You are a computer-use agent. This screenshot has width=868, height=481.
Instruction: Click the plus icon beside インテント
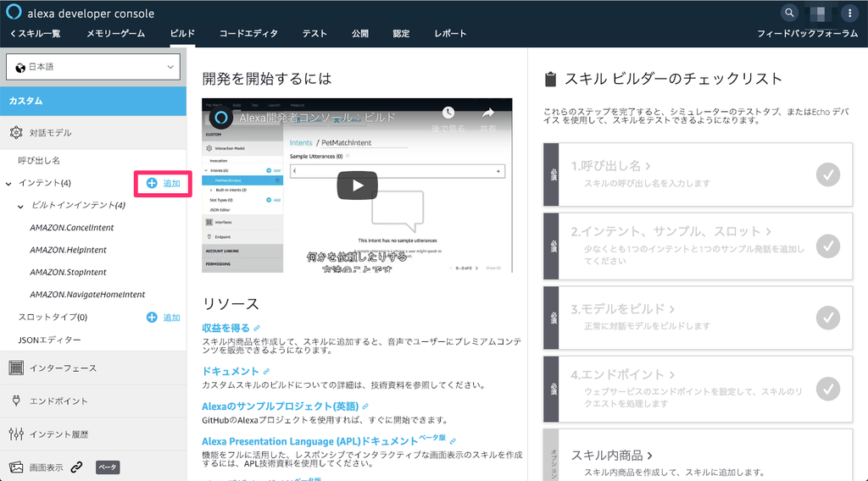coord(152,183)
